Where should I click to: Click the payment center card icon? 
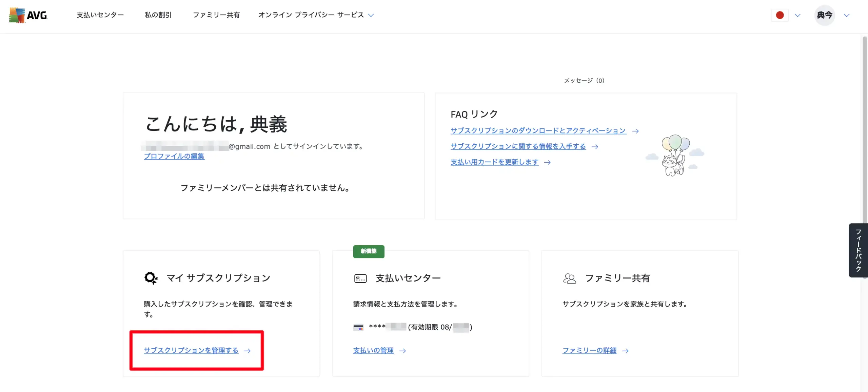point(360,278)
